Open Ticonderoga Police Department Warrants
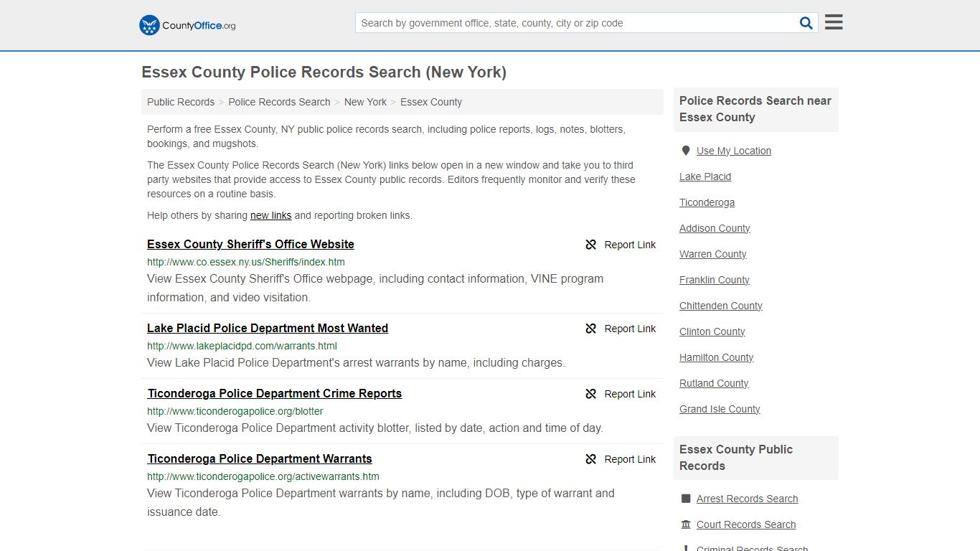The width and height of the screenshot is (980, 551). coord(260,458)
